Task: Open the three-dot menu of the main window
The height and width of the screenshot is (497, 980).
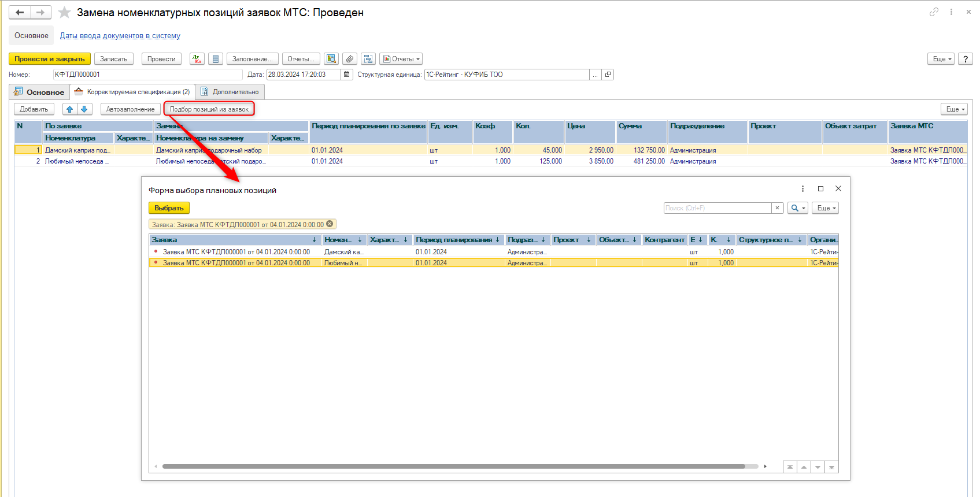Action: click(x=951, y=12)
